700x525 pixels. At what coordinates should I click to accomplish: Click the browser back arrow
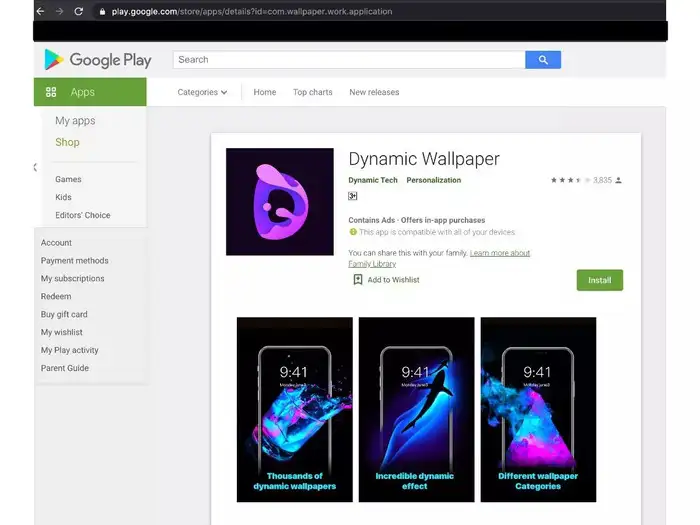40,12
